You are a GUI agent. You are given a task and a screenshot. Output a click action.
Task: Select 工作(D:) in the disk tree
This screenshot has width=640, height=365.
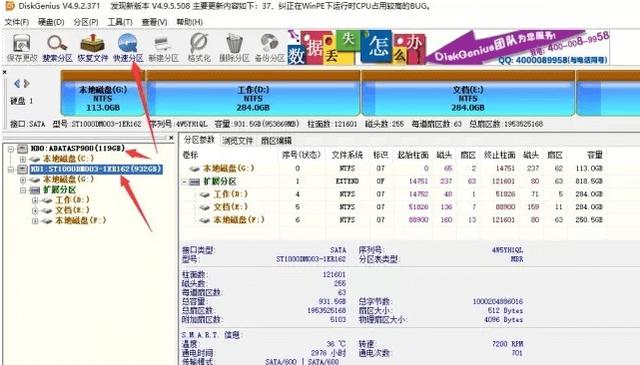pos(72,200)
